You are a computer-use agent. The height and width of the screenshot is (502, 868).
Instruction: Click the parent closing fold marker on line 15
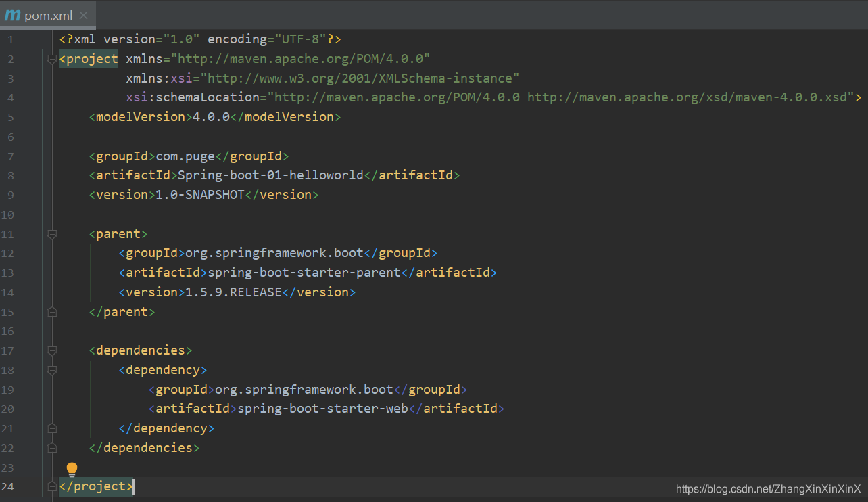pyautogui.click(x=52, y=312)
